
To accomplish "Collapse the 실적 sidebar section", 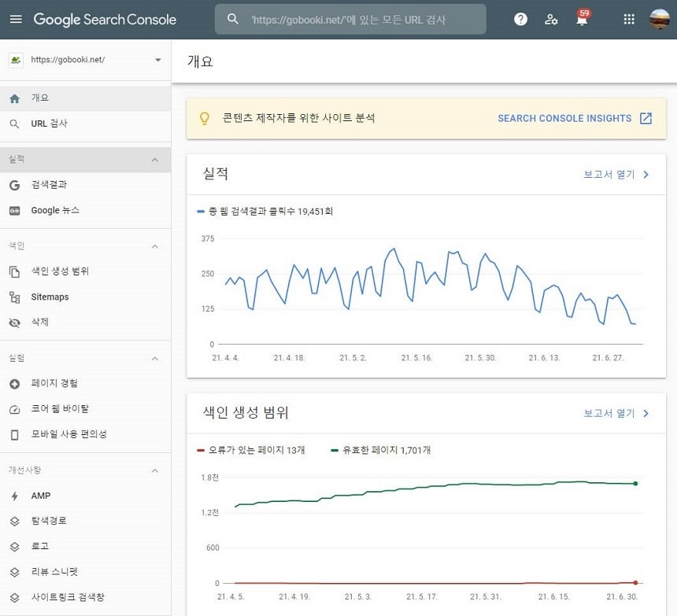I will 154,160.
